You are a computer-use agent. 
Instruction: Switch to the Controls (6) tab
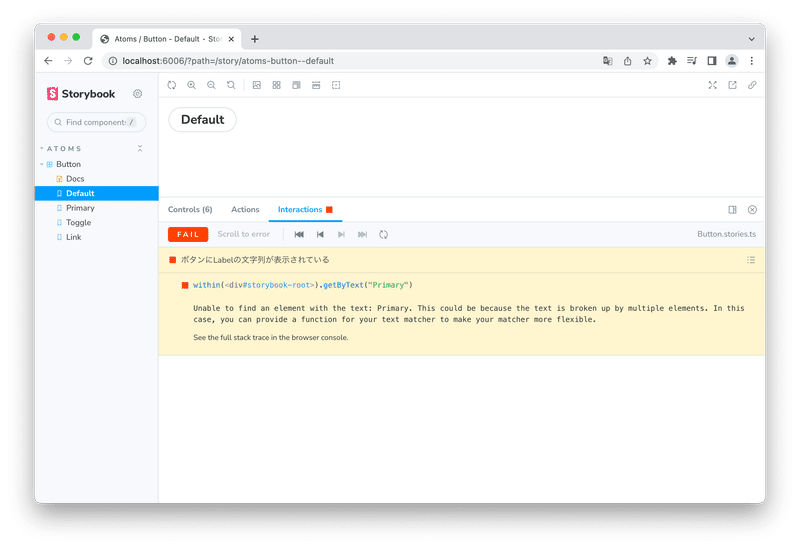click(190, 210)
